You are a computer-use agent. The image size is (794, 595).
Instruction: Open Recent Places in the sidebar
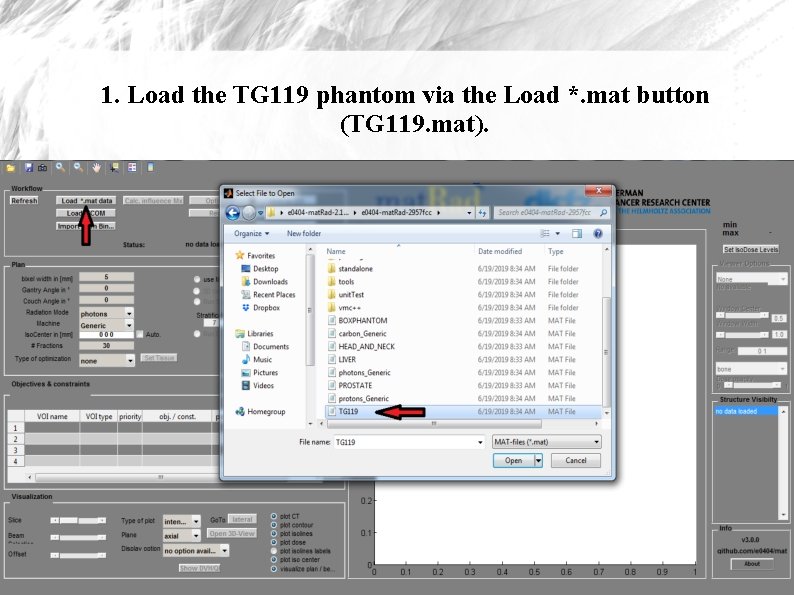(268, 295)
